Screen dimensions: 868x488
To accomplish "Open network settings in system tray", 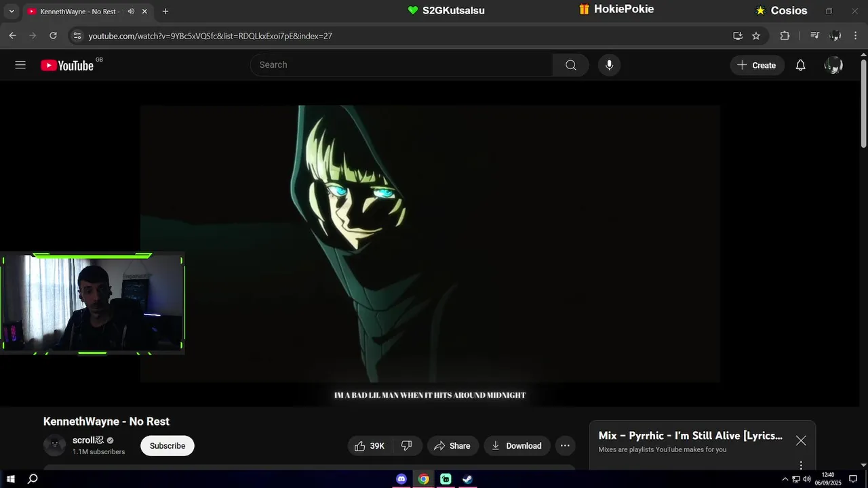I will 796,479.
